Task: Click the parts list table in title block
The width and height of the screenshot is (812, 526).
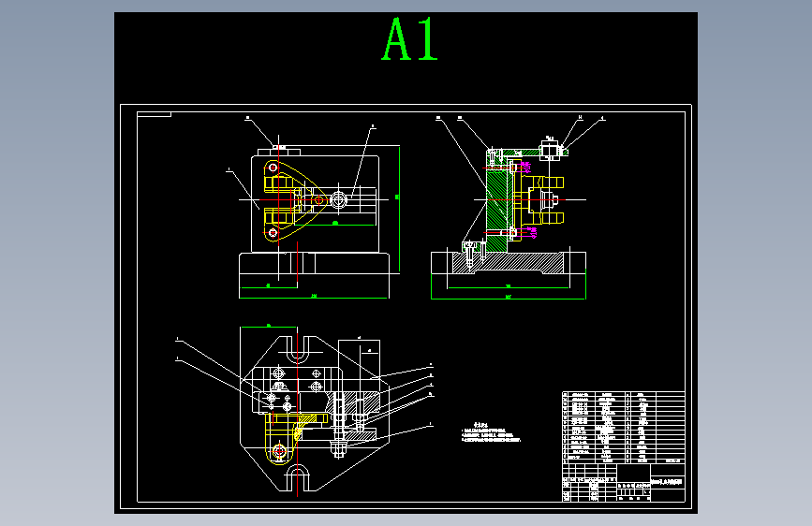Action: [x=624, y=427]
